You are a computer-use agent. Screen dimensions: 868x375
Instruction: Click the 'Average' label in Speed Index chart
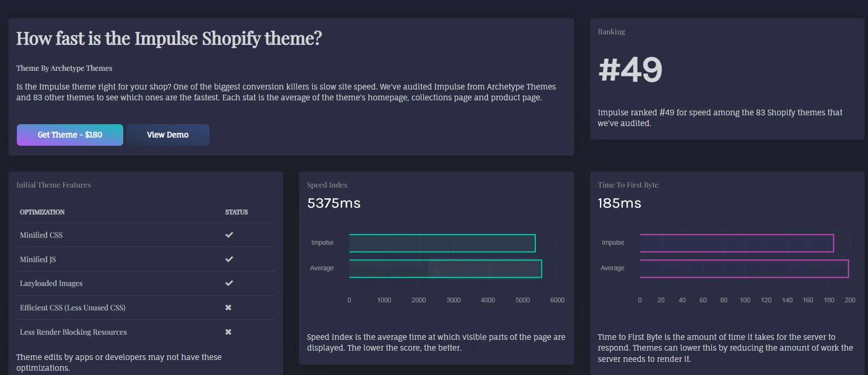(322, 268)
